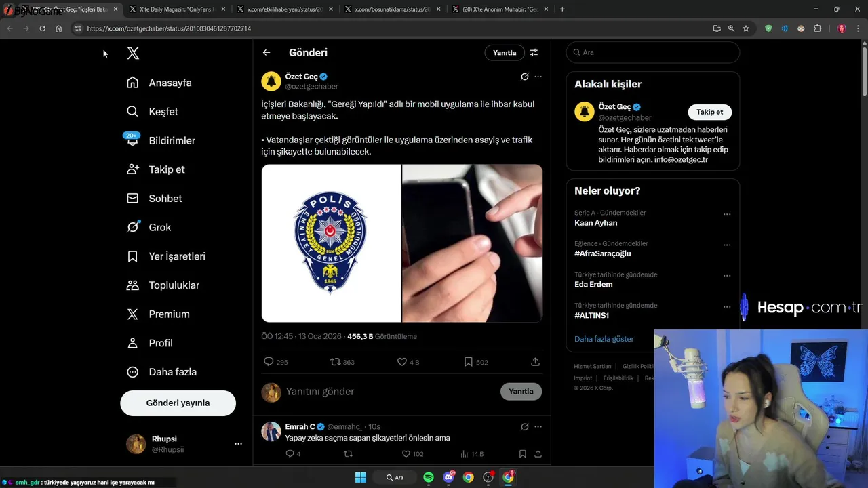Image resolution: width=868 pixels, height=488 pixels.
Task: Open Keşfet in the sidebar
Action: click(x=153, y=112)
